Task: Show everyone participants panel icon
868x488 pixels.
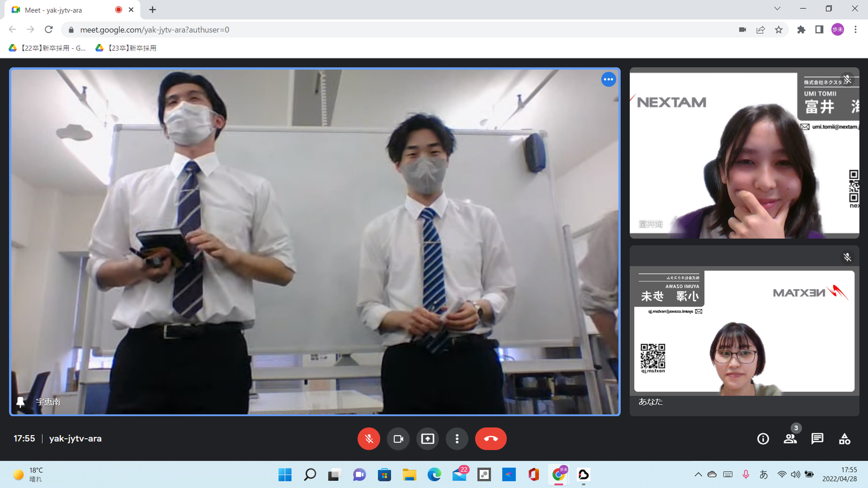Action: (790, 439)
